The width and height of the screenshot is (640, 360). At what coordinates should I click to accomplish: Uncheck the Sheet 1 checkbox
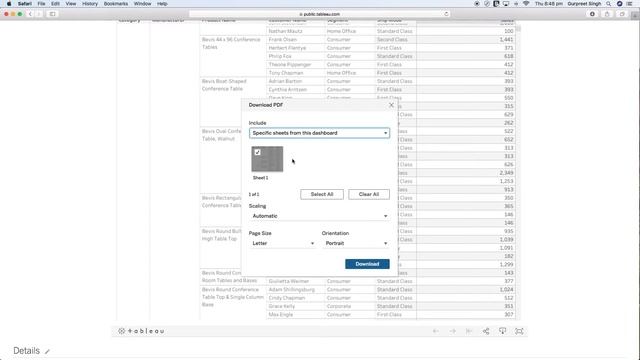click(257, 152)
